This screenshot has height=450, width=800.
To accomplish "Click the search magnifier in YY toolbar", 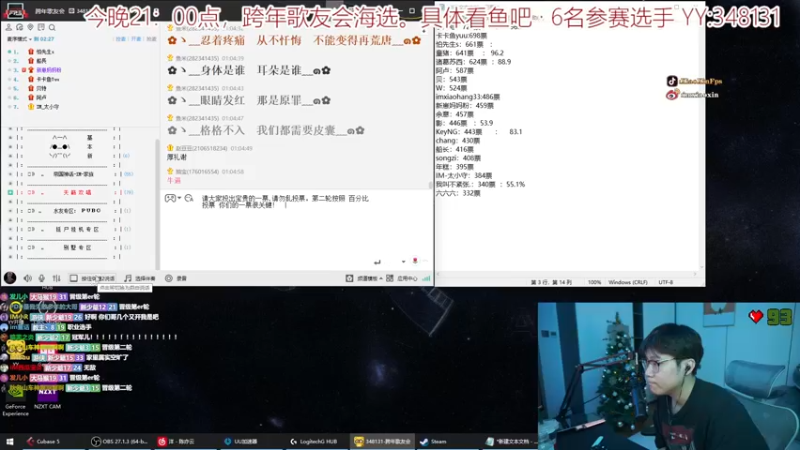I will click(x=52, y=28).
